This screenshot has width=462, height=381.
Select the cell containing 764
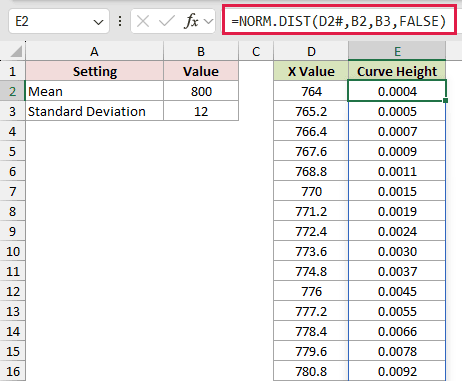[311, 91]
